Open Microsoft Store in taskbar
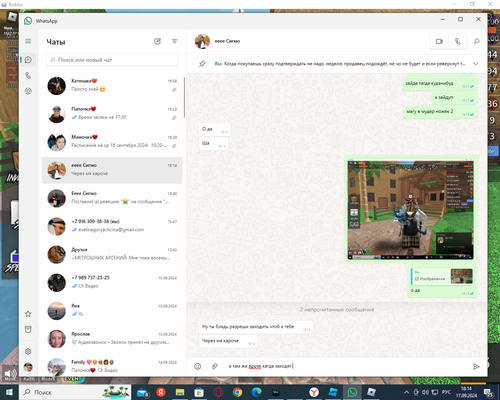This screenshot has height=400, width=500. click(x=199, y=392)
